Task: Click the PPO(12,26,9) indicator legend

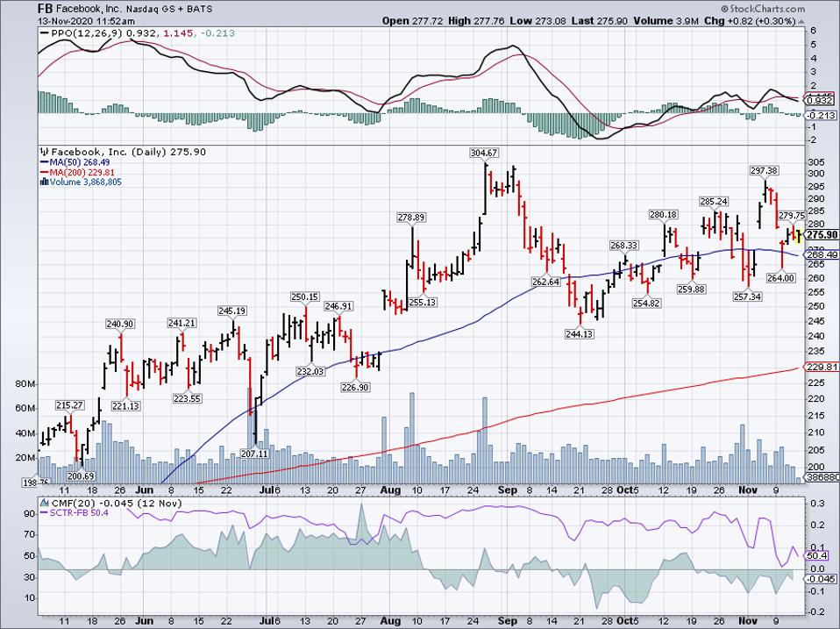Action: [86, 33]
